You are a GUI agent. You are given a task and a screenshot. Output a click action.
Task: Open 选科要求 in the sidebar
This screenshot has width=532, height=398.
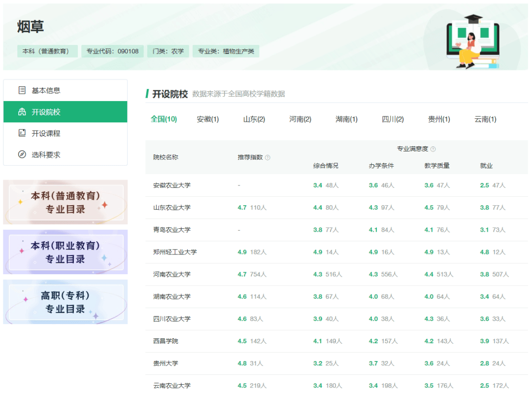point(46,154)
